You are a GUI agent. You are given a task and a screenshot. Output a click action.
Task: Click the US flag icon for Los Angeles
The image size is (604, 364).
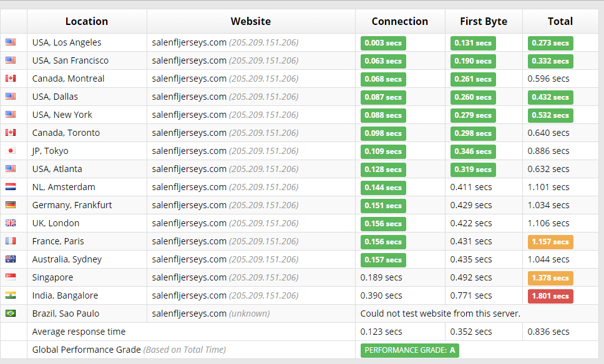click(11, 42)
